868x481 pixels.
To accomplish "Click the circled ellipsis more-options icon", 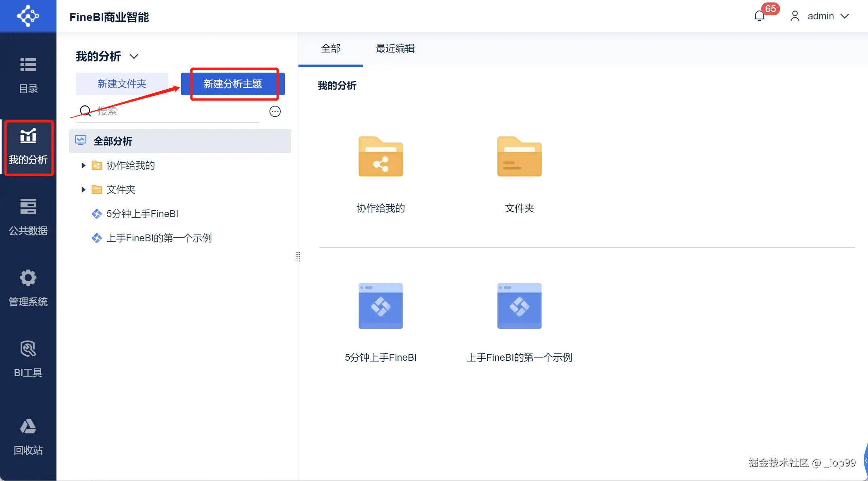I will pos(275,111).
